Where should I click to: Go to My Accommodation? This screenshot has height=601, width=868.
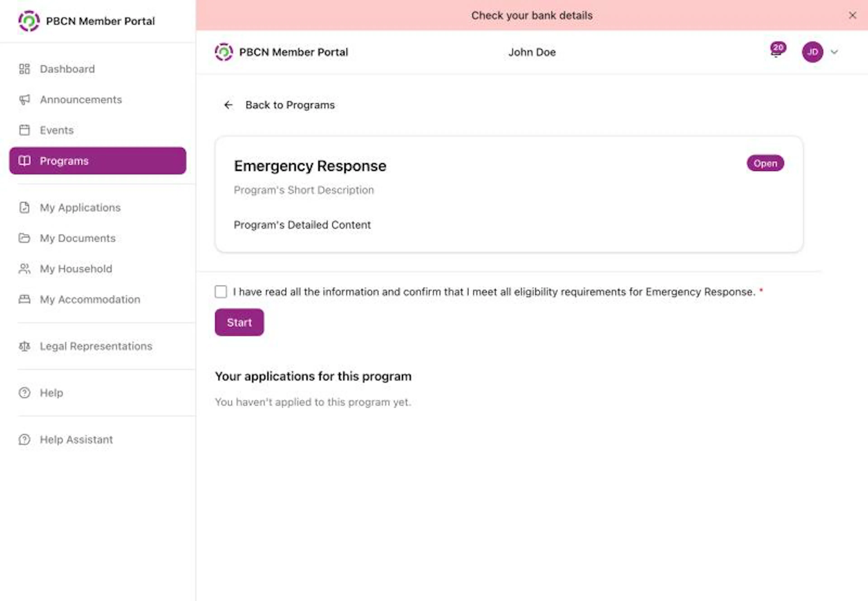(98, 299)
